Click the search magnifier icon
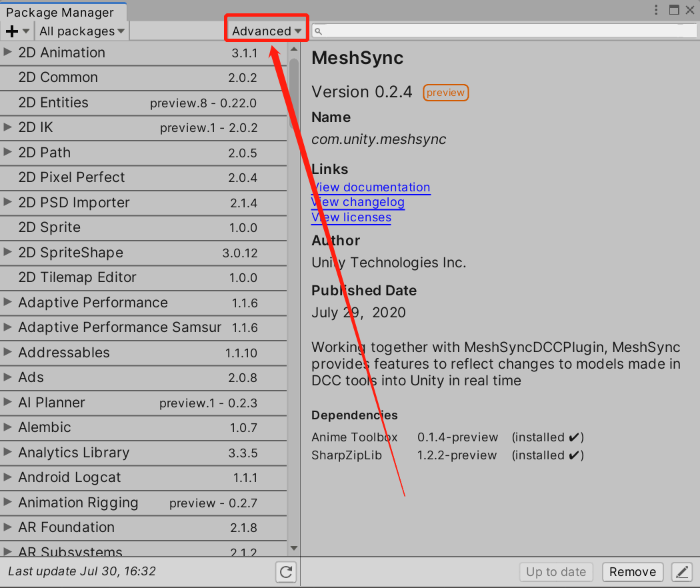 pos(318,31)
